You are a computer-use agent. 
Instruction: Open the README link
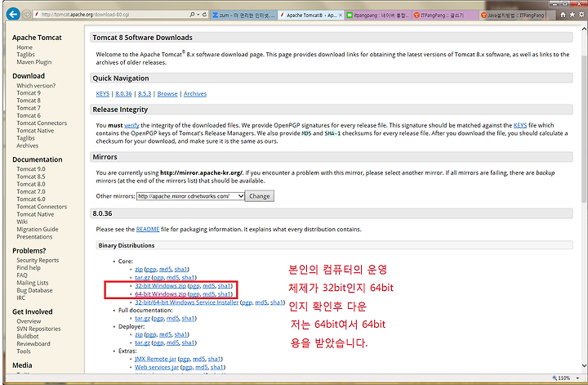click(148, 229)
